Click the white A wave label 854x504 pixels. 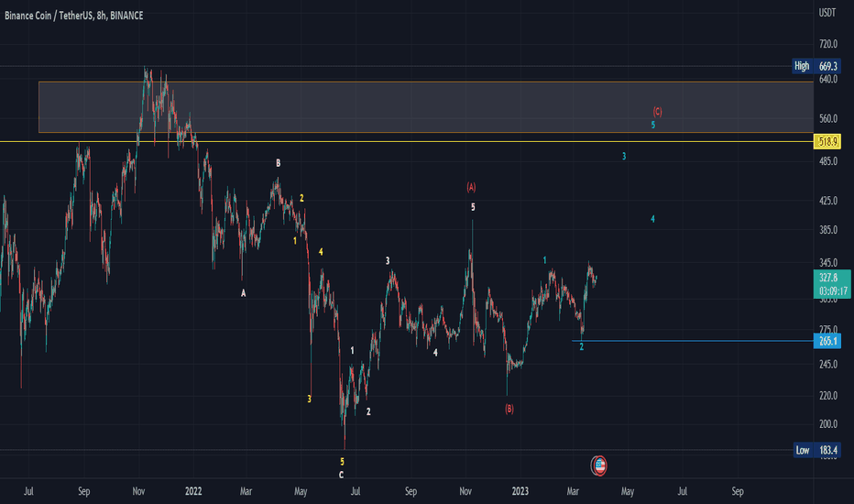(244, 293)
